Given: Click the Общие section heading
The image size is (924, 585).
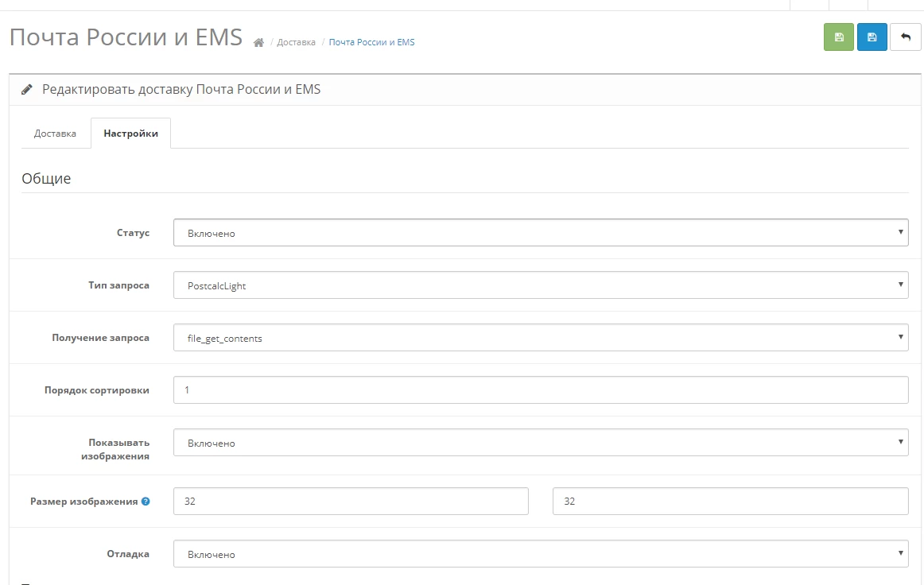Looking at the screenshot, I should click(x=46, y=179).
